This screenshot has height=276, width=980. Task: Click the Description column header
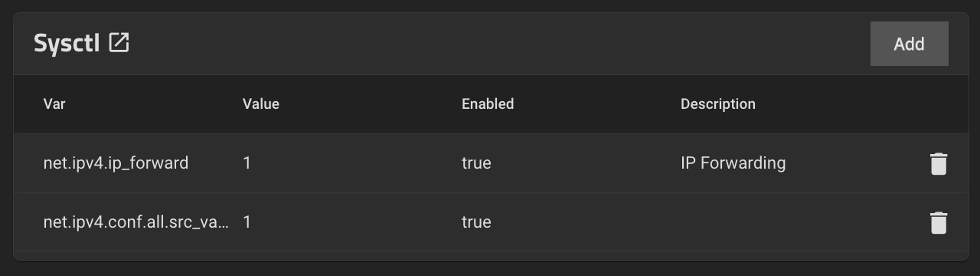[718, 103]
